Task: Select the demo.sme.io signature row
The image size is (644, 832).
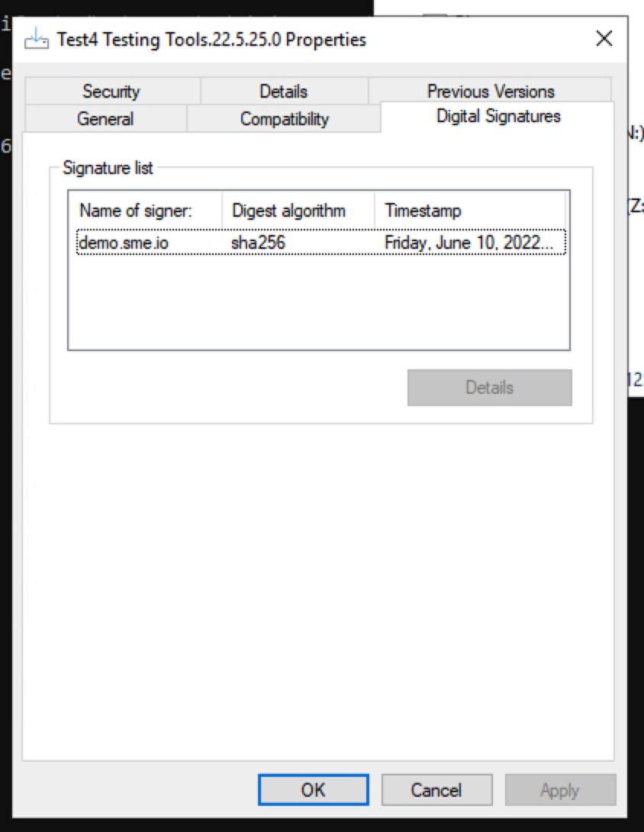Action: click(321, 243)
